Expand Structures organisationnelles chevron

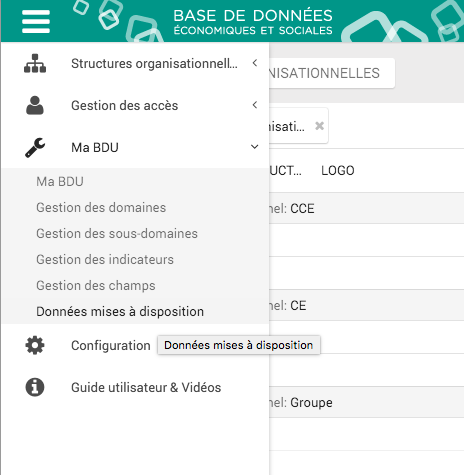coord(255,63)
